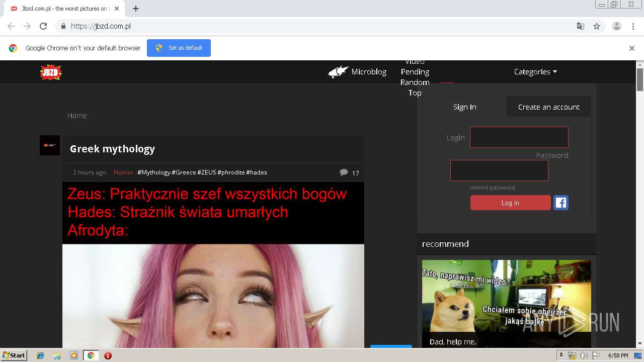View site info via padlock icon
The width and height of the screenshot is (644, 362).
[x=63, y=26]
